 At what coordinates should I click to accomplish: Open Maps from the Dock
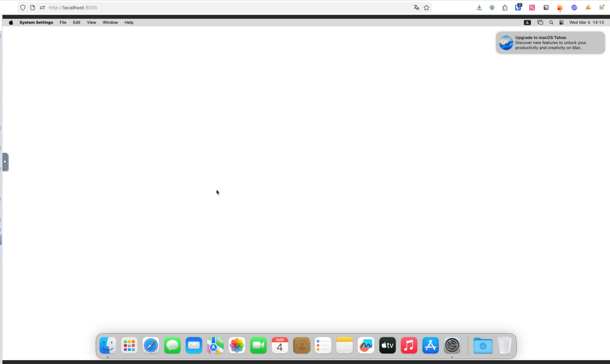click(x=215, y=345)
